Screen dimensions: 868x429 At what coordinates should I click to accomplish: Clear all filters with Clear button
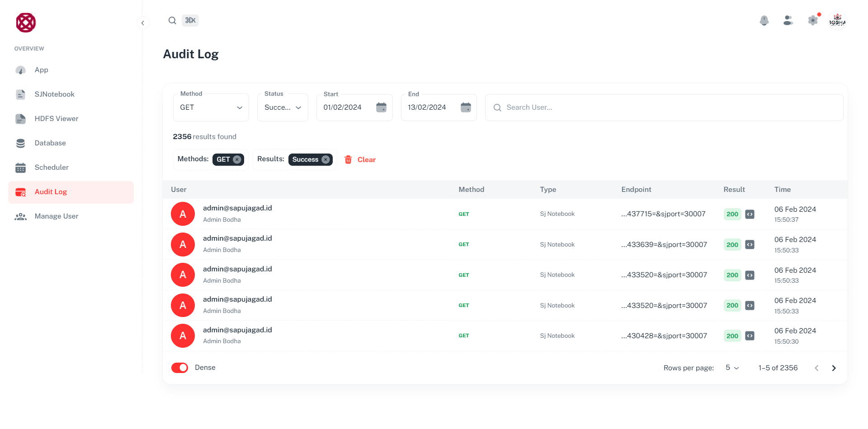pyautogui.click(x=360, y=160)
